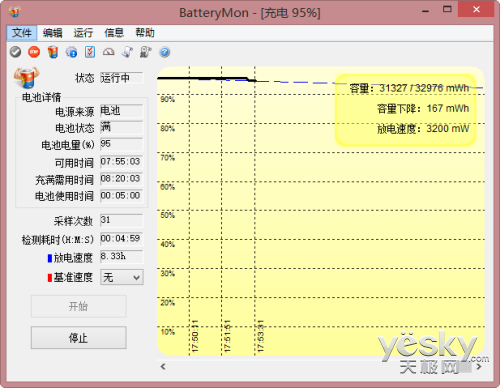Click the 电池电量(%) field showing 95
Screen dimensions: 500x388
pyautogui.click(x=122, y=144)
